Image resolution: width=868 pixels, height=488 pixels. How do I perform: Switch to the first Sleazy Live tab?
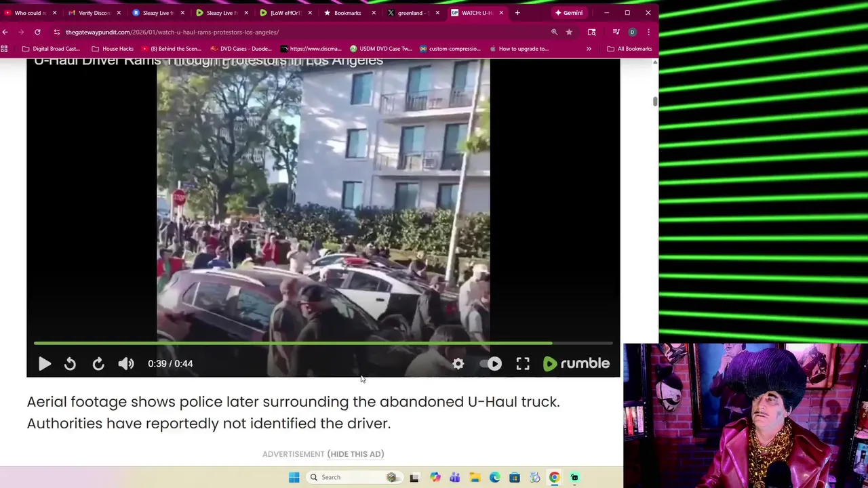click(157, 13)
